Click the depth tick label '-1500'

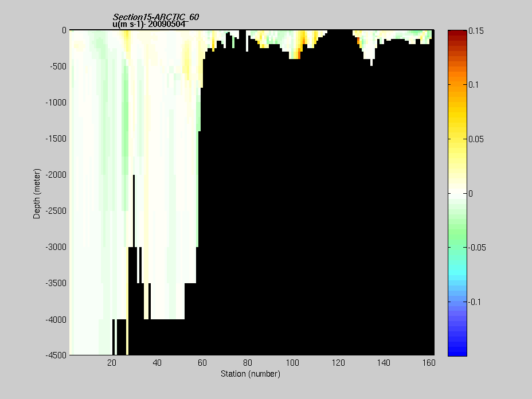pyautogui.click(x=56, y=138)
